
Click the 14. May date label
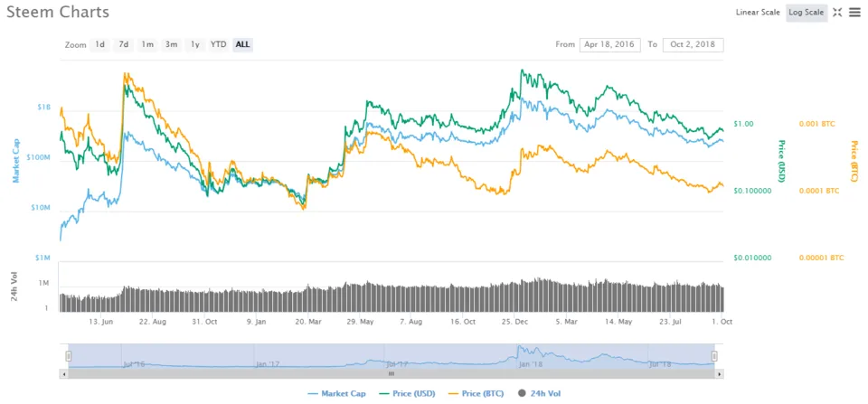pos(620,321)
